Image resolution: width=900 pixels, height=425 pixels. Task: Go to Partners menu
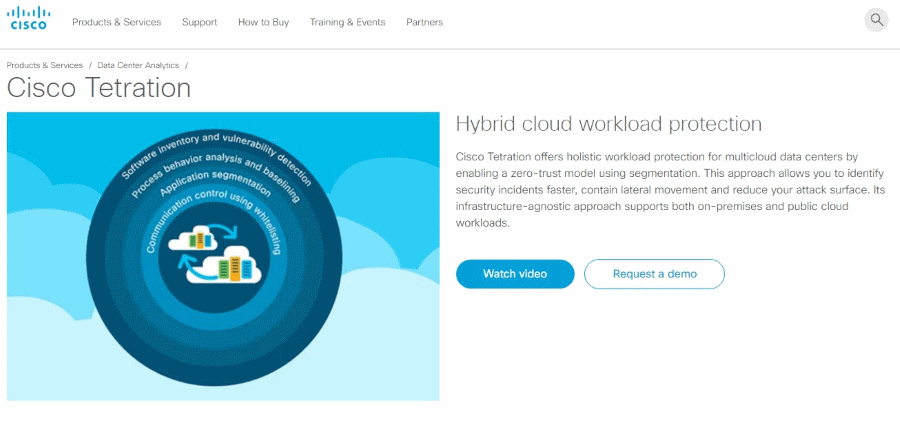tap(424, 22)
